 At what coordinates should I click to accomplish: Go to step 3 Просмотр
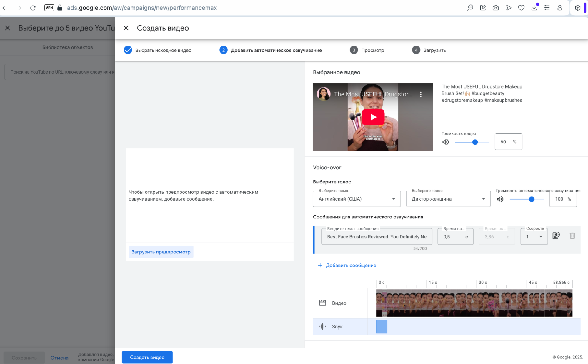click(367, 50)
